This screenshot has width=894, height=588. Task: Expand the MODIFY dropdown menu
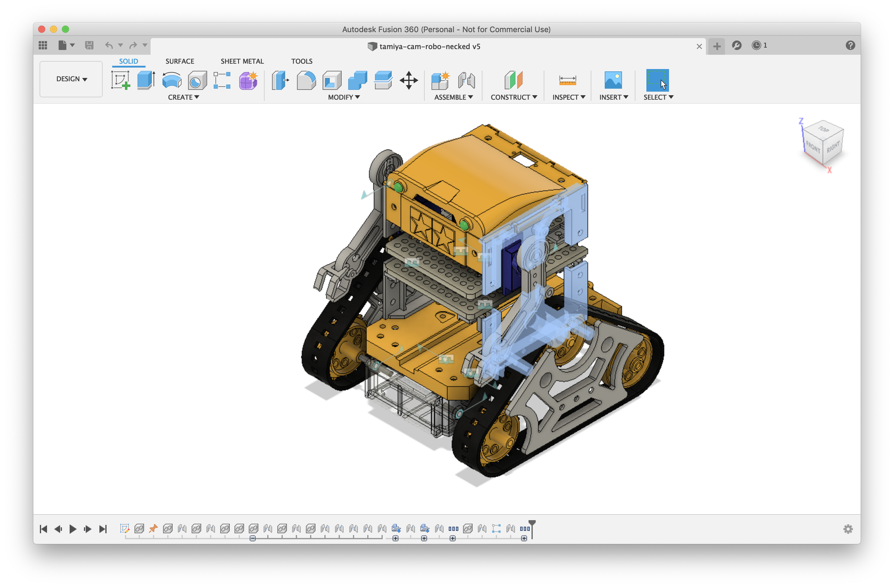[343, 97]
